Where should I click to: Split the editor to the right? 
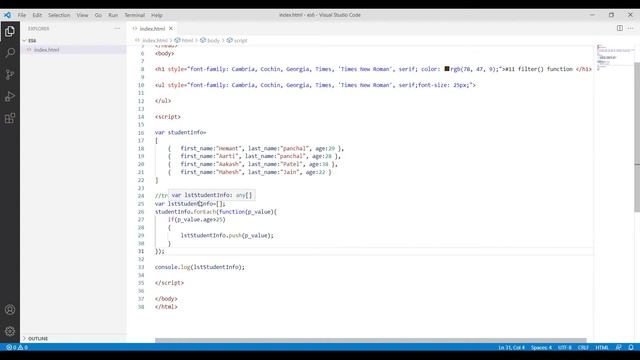[620, 28]
